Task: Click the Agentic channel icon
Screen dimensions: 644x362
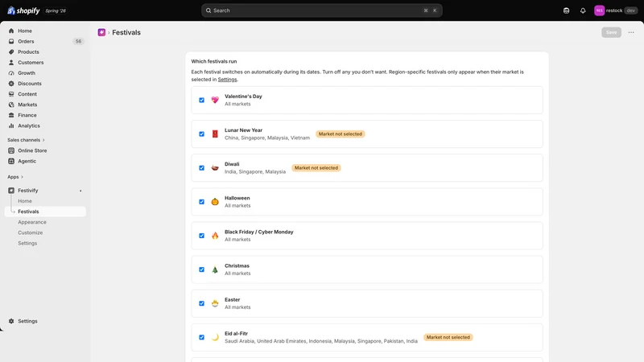Action: (11, 162)
